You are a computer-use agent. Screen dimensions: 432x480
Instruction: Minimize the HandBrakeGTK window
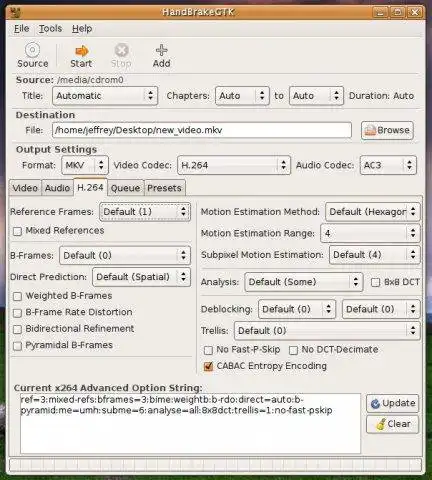(x=380, y=12)
